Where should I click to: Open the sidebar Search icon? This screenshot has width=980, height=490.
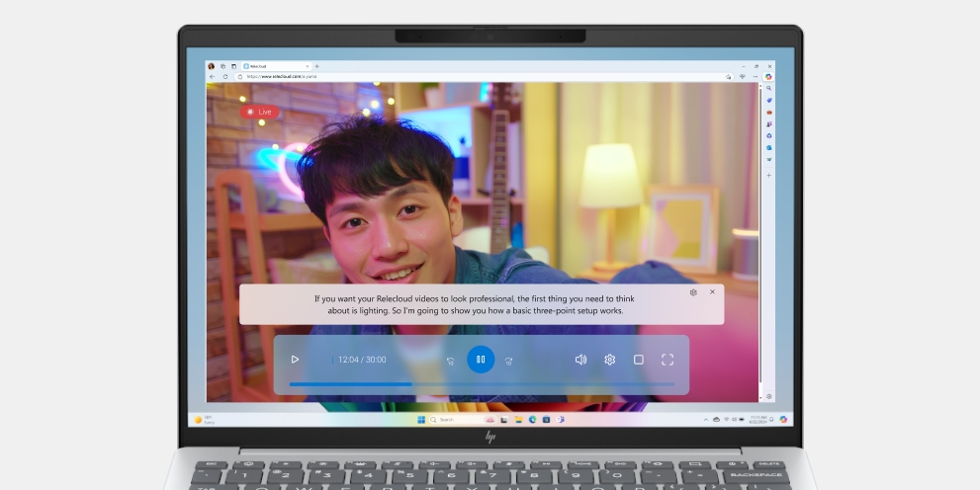tap(768, 89)
